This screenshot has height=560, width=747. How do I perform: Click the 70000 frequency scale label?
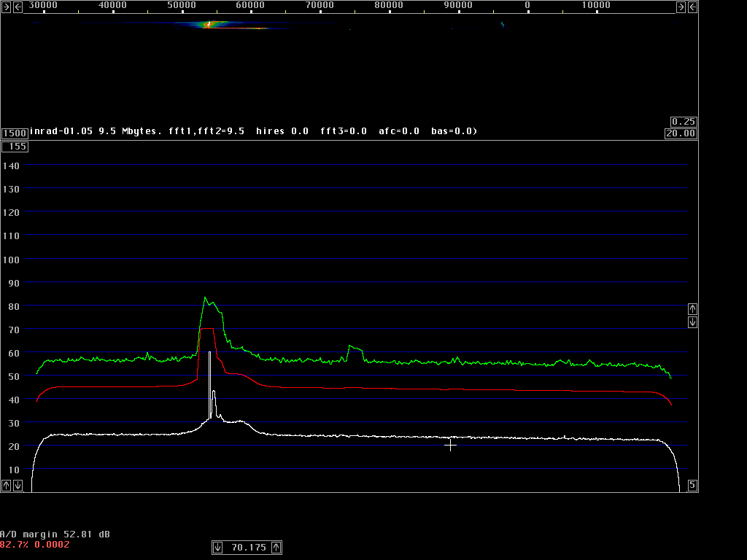[320, 5]
